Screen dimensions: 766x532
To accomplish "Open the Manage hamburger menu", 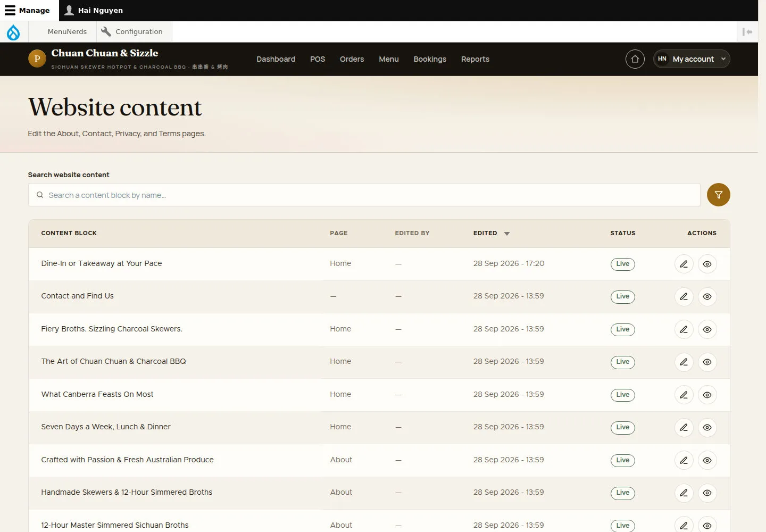I will click(x=28, y=10).
